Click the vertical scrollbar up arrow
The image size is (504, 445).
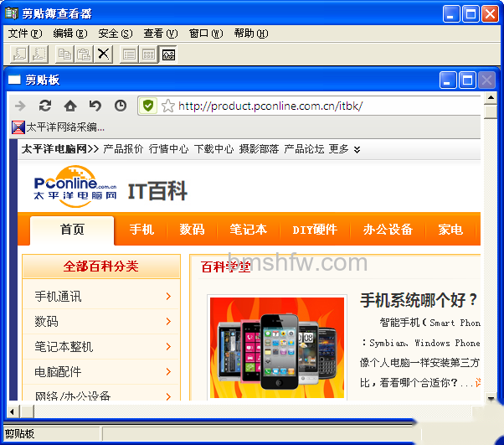click(491, 97)
